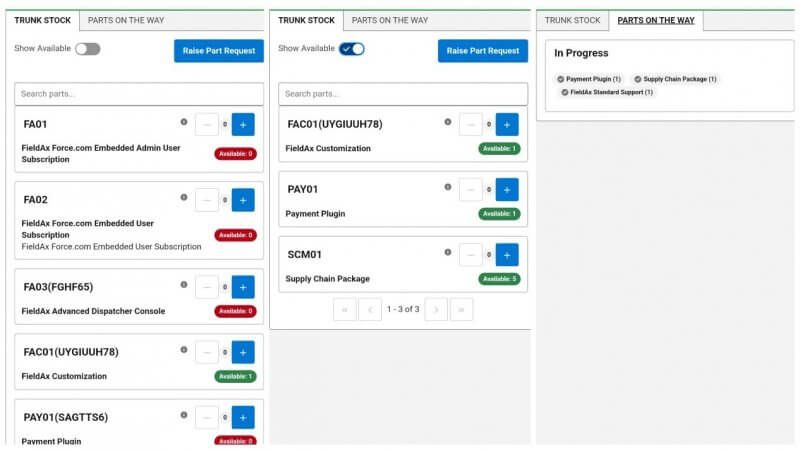This screenshot has height=450, width=800.
Task: Disable Show Available toggle in middle panel
Action: click(352, 49)
